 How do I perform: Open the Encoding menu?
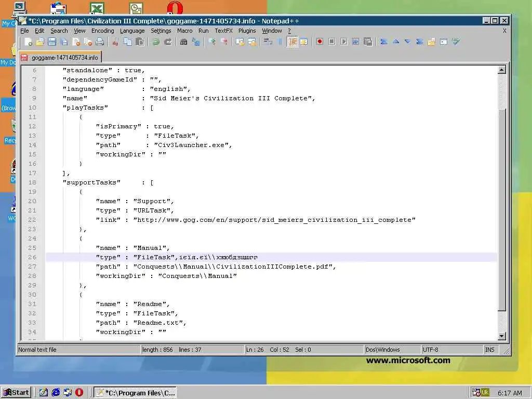(x=103, y=31)
